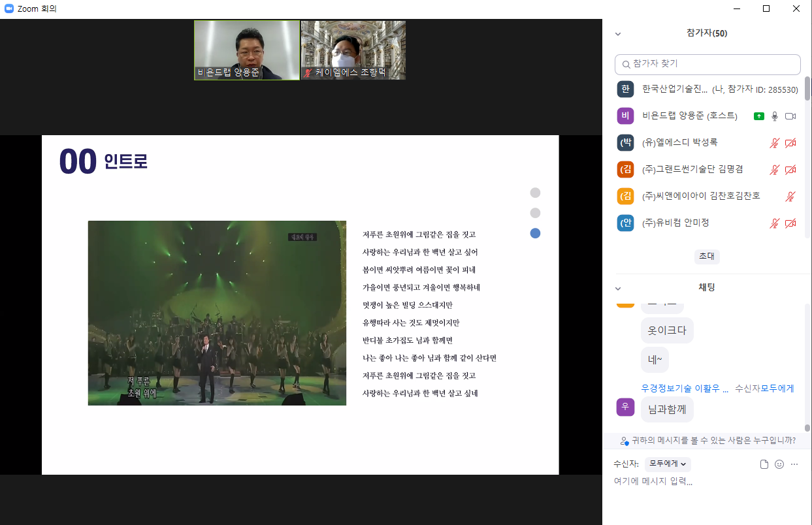Click the search magnifier in participant search
This screenshot has height=525, width=812.
pos(626,64)
